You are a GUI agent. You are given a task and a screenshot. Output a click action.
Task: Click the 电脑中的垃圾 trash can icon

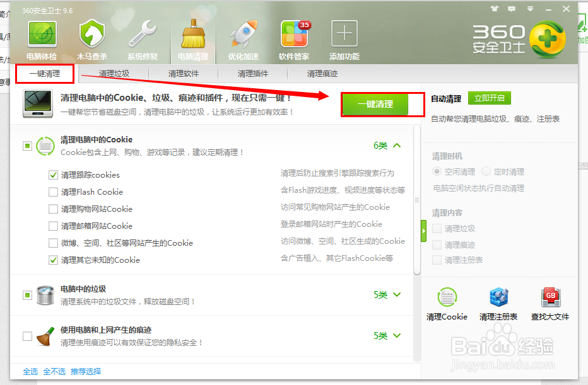coord(45,295)
